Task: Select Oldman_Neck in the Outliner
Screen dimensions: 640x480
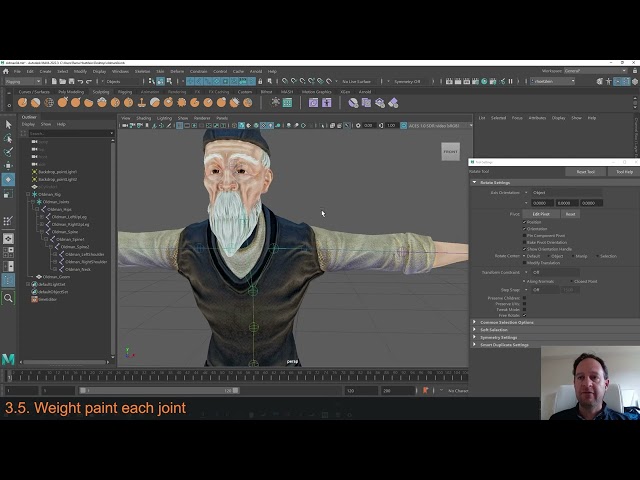Action: pos(78,269)
